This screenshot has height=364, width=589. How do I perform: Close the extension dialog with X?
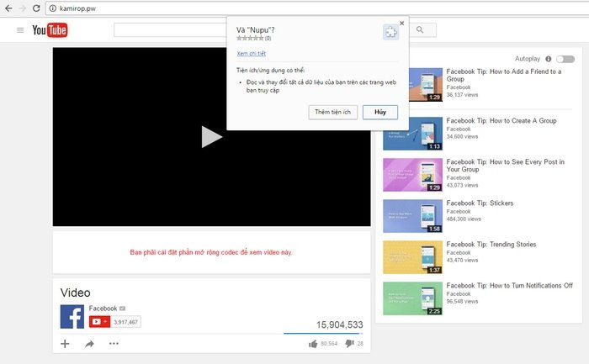[401, 24]
